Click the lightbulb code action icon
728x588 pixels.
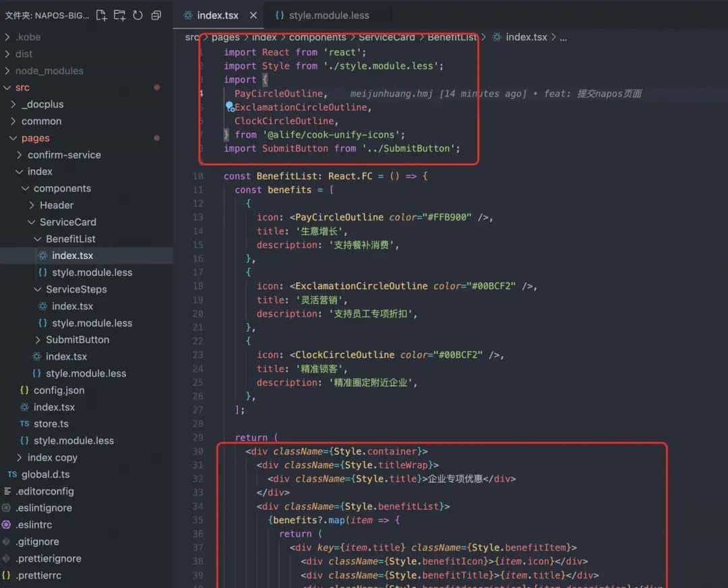point(229,107)
